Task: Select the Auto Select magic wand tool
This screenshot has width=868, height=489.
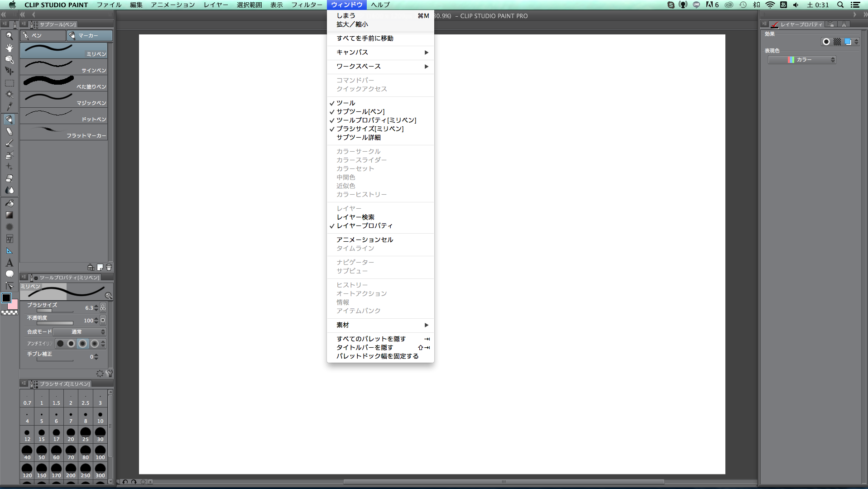Action: point(9,95)
